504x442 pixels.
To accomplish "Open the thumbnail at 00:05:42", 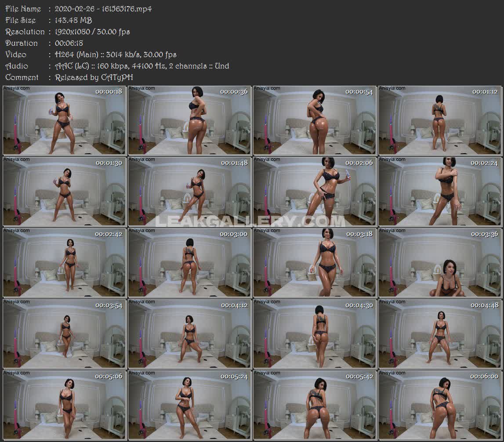I will [x=315, y=405].
